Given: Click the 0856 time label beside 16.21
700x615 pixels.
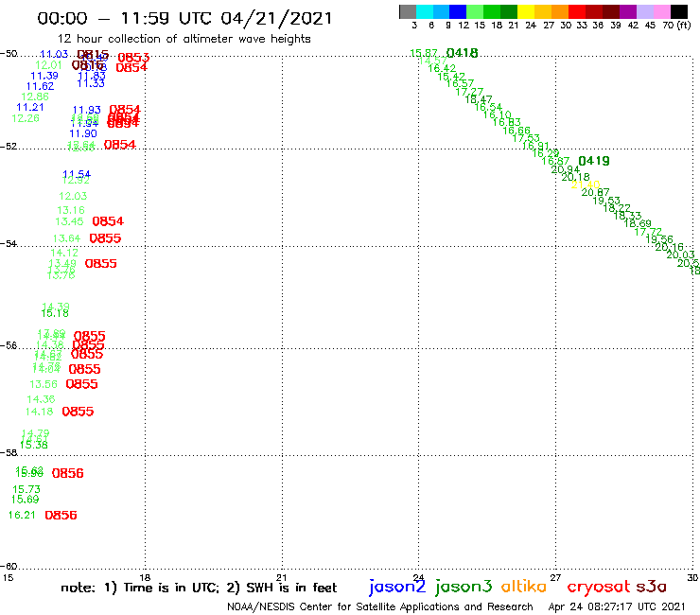Looking at the screenshot, I should pos(61,516).
